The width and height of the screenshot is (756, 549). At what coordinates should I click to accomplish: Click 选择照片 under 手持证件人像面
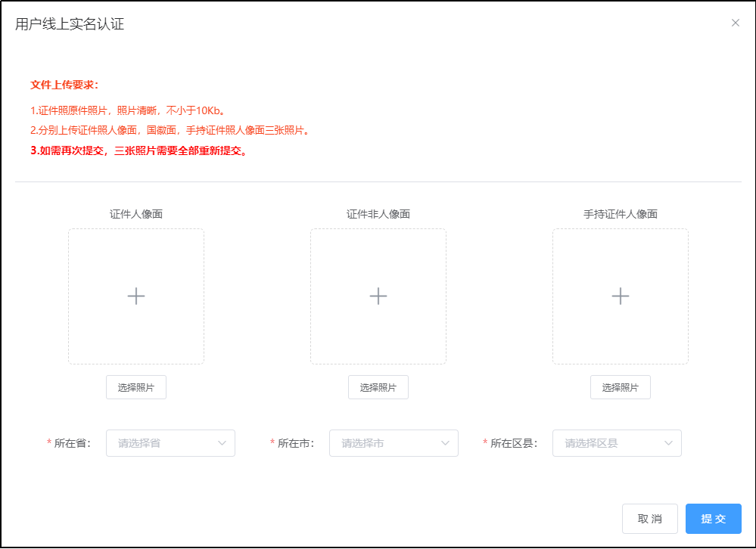point(620,386)
